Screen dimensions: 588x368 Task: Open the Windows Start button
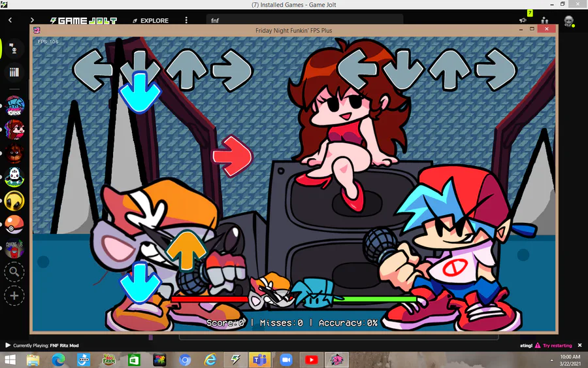click(x=10, y=360)
